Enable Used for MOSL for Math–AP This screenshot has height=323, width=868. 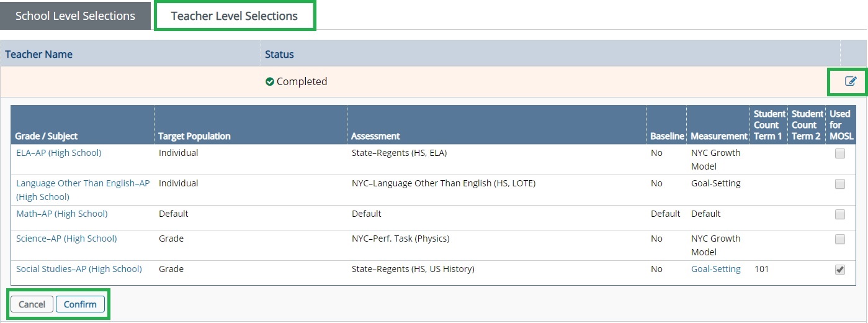coord(839,214)
